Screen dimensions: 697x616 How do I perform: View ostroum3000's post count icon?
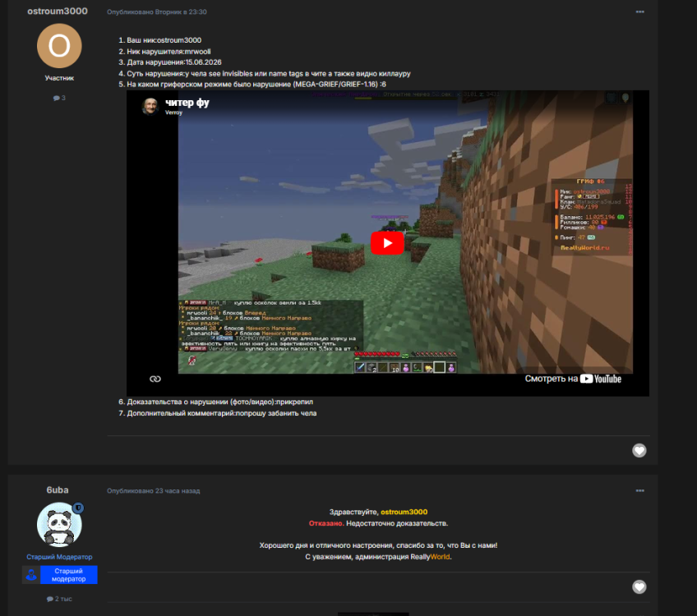pyautogui.click(x=56, y=98)
